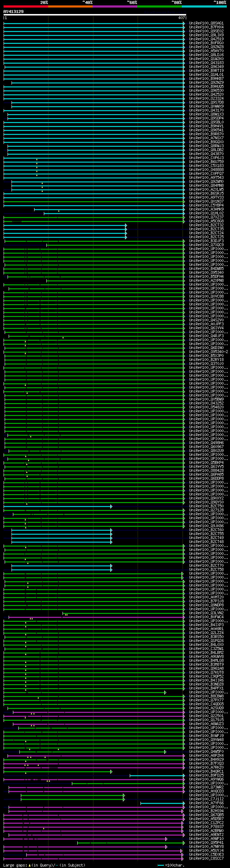
Task: Click the UniRef100_B2CT35 hit label
Action: pyautogui.click(x=206, y=229)
